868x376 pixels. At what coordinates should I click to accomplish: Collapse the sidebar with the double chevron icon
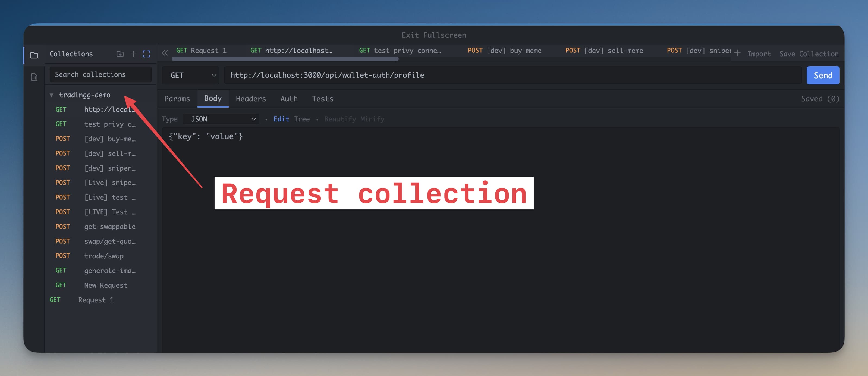165,52
